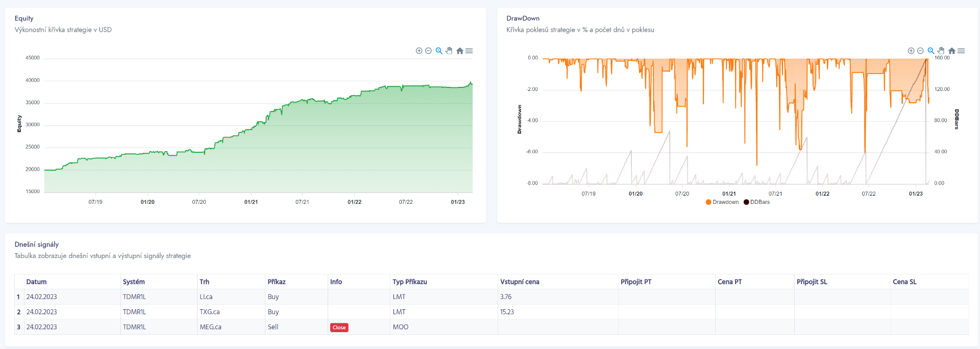Screen dimensions: 980x349
Task: Reset zoom with home icon on Equity chart
Action: [x=459, y=51]
